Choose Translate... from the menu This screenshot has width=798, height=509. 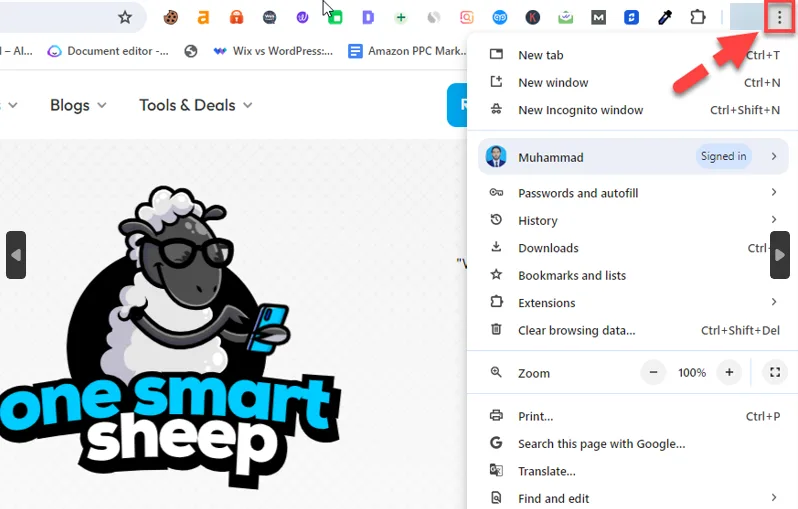pyautogui.click(x=633, y=471)
